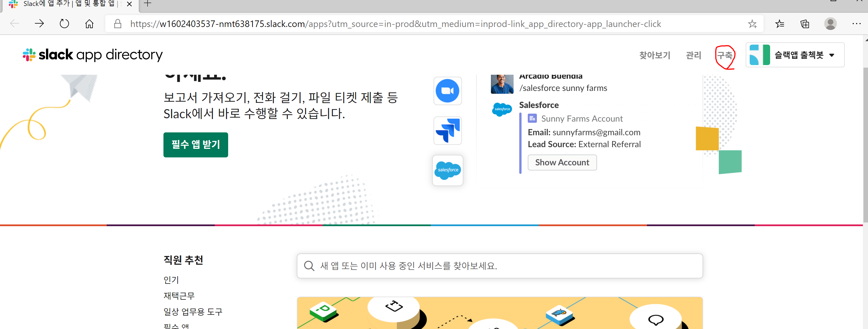Open the favorites list icon
The width and height of the screenshot is (868, 329).
(x=779, y=24)
